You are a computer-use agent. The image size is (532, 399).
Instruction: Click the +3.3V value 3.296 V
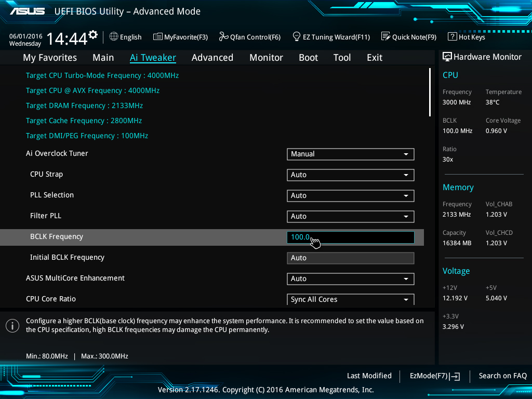pos(453,326)
